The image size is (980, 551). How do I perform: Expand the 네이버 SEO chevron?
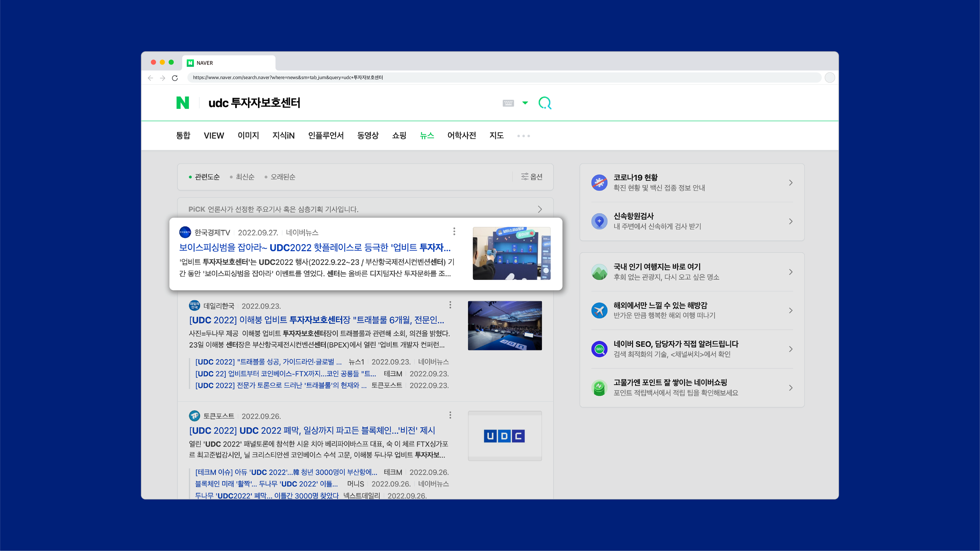[791, 349]
